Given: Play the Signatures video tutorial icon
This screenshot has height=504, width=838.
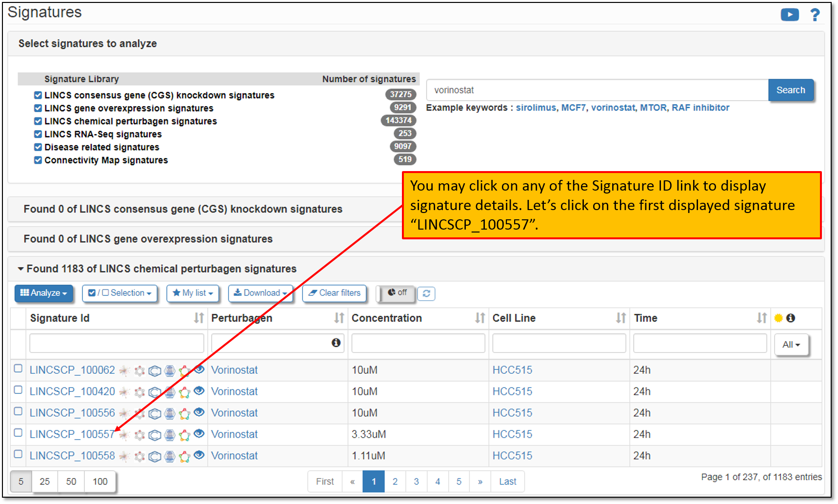Looking at the screenshot, I should point(789,15).
